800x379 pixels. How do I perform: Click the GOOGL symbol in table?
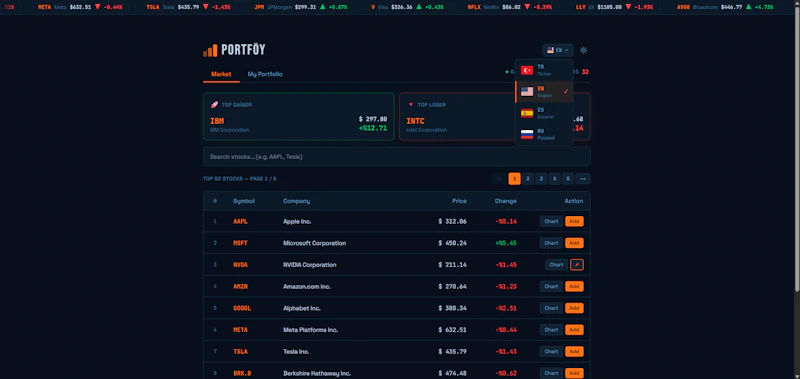pos(242,308)
